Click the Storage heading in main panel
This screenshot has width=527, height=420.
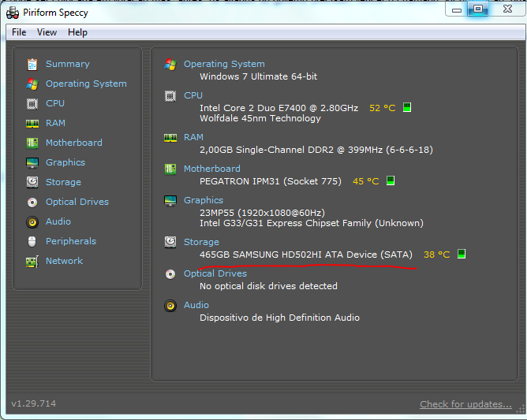[201, 242]
